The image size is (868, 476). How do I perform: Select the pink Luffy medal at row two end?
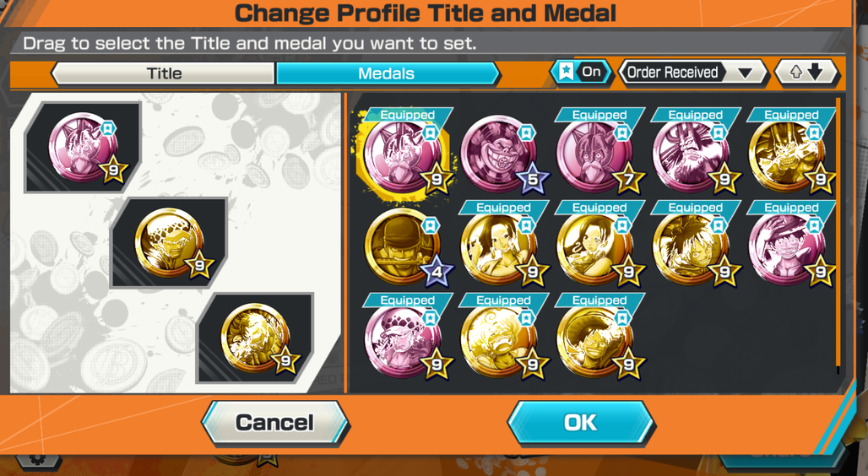click(787, 246)
